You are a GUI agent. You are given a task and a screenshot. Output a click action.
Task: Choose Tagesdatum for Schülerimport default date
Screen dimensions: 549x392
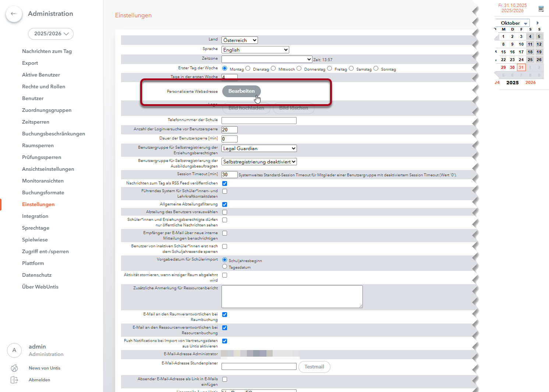pos(224,266)
